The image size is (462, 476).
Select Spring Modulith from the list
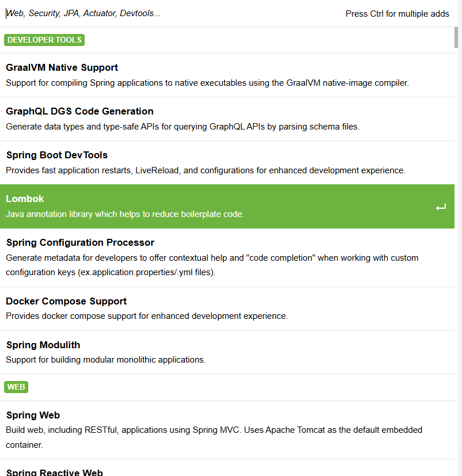click(x=43, y=345)
